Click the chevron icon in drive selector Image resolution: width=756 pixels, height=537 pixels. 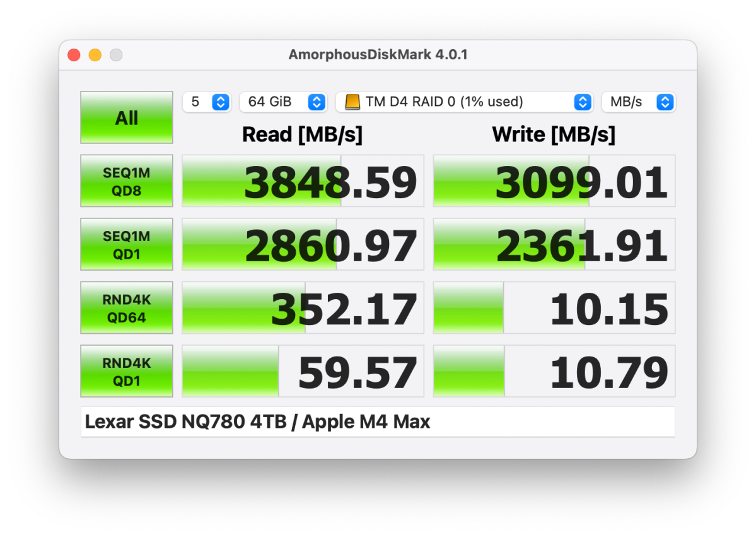(x=581, y=102)
